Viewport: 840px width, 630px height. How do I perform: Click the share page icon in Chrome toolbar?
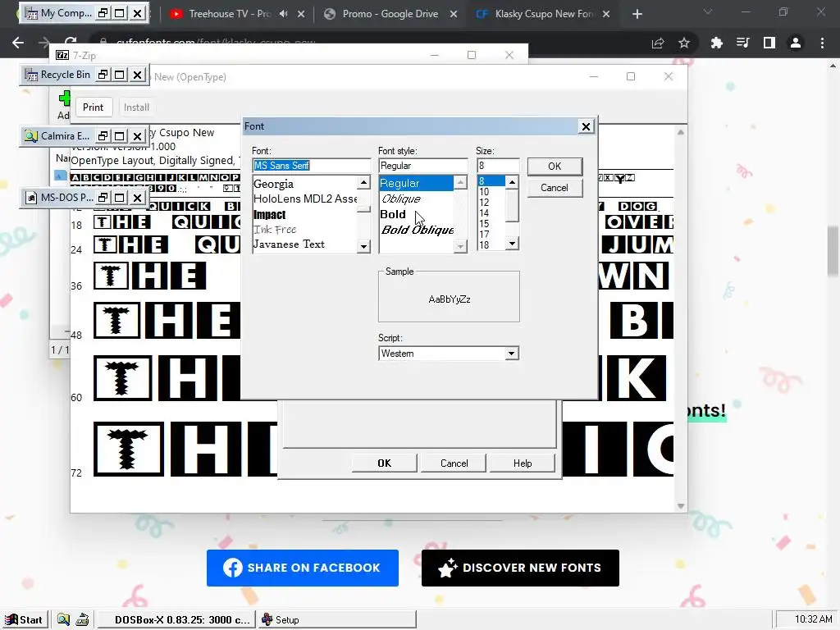(658, 43)
